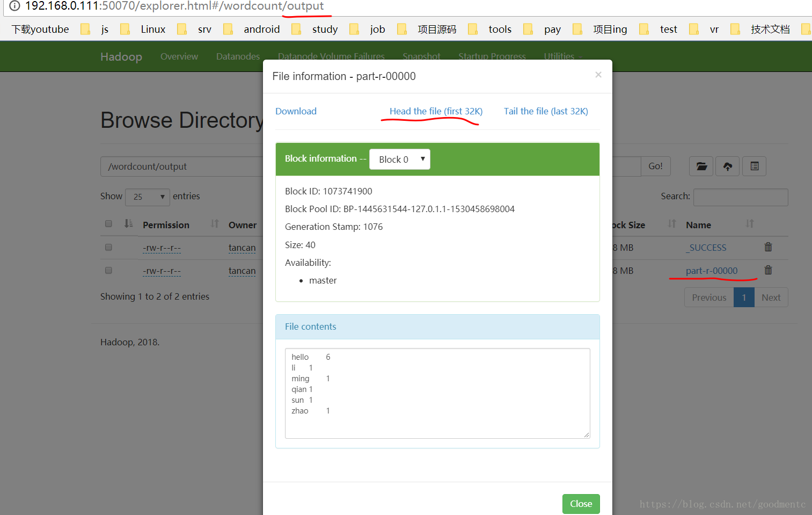812x515 pixels.
Task: Open the _SUCCESS file link
Action: 706,248
